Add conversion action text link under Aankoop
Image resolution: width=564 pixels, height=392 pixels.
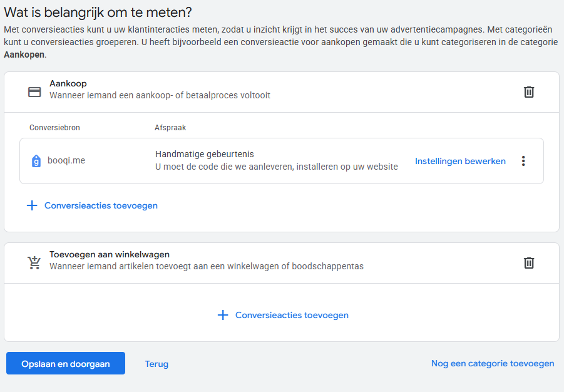101,205
